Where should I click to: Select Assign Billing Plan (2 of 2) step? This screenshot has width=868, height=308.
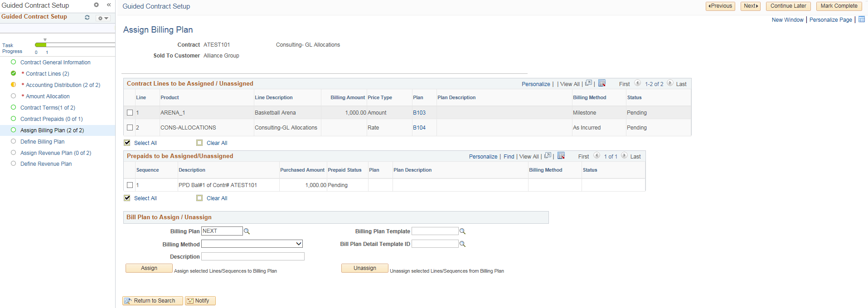click(x=52, y=130)
